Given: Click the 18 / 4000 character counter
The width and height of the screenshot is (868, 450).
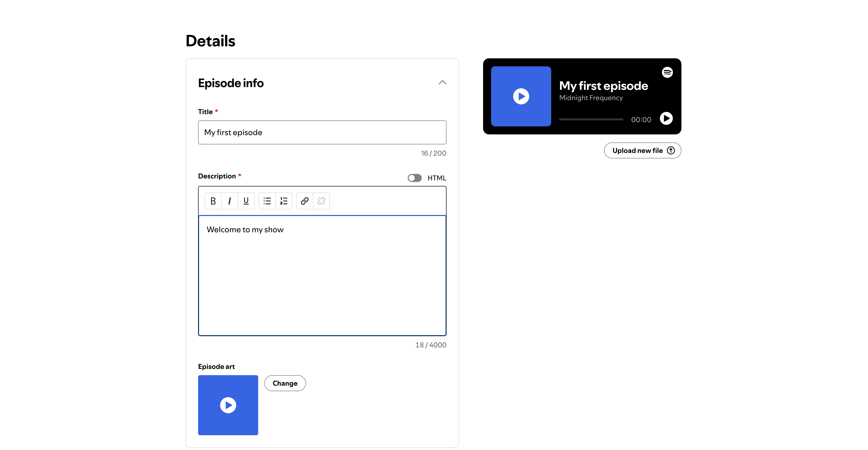Looking at the screenshot, I should pyautogui.click(x=431, y=345).
